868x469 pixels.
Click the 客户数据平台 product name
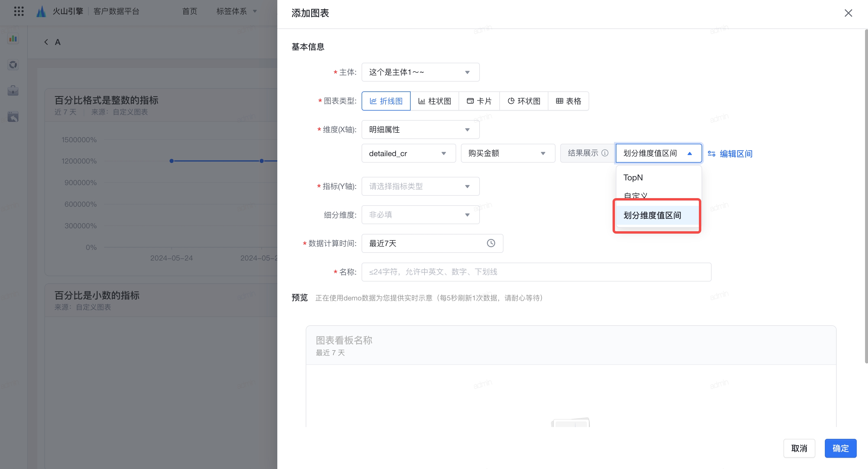tap(116, 11)
